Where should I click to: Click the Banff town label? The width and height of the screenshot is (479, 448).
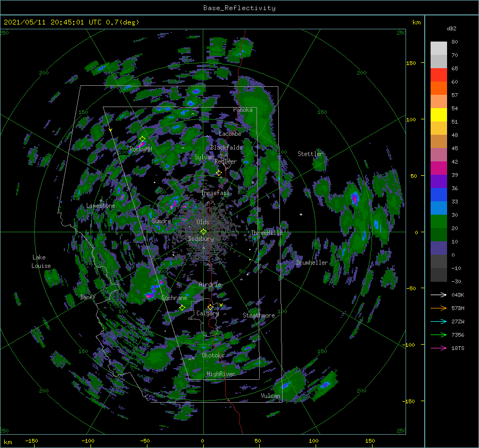88,297
